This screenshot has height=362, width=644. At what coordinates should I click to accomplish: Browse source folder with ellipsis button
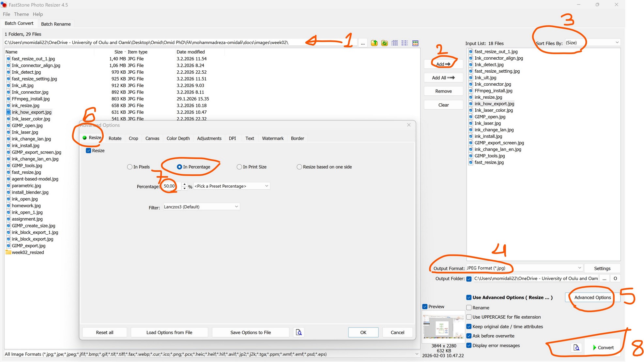(x=363, y=43)
